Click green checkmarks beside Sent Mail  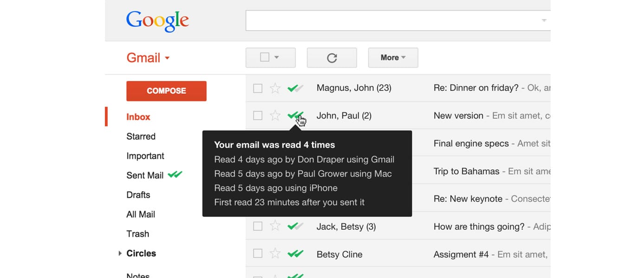point(175,175)
